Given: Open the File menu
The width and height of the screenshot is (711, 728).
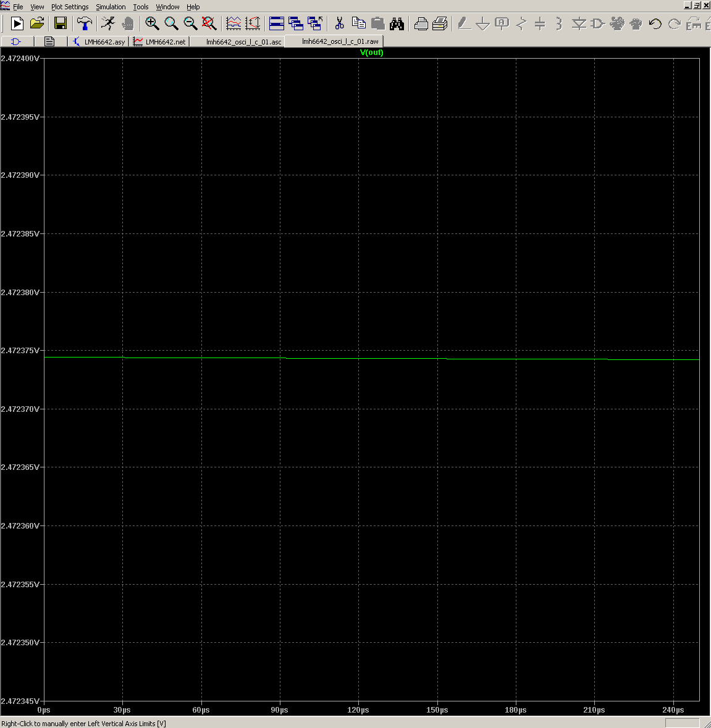Looking at the screenshot, I should pos(18,7).
